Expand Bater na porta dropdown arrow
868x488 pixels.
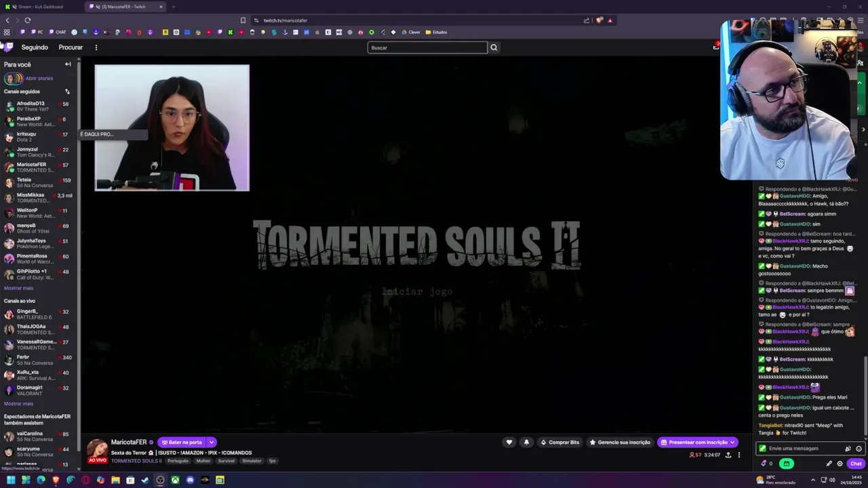[x=212, y=442]
